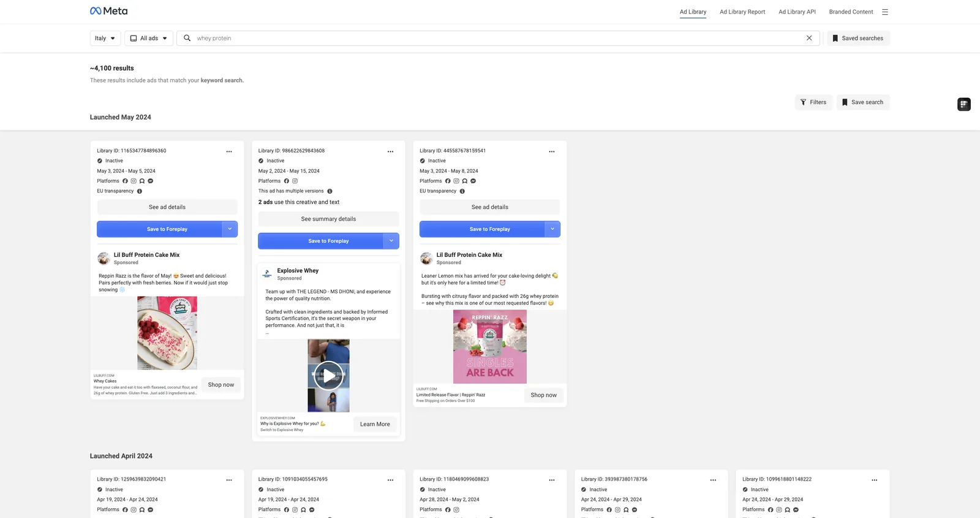
Task: Click multiple versions info icon on Explosive Whey ad
Action: click(330, 191)
